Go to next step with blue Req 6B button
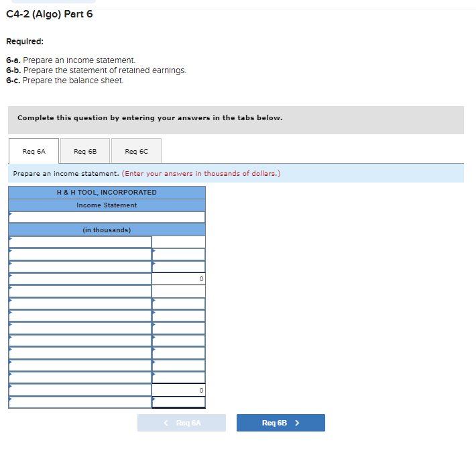Image resolution: width=476 pixels, height=455 pixels. pyautogui.click(x=281, y=423)
